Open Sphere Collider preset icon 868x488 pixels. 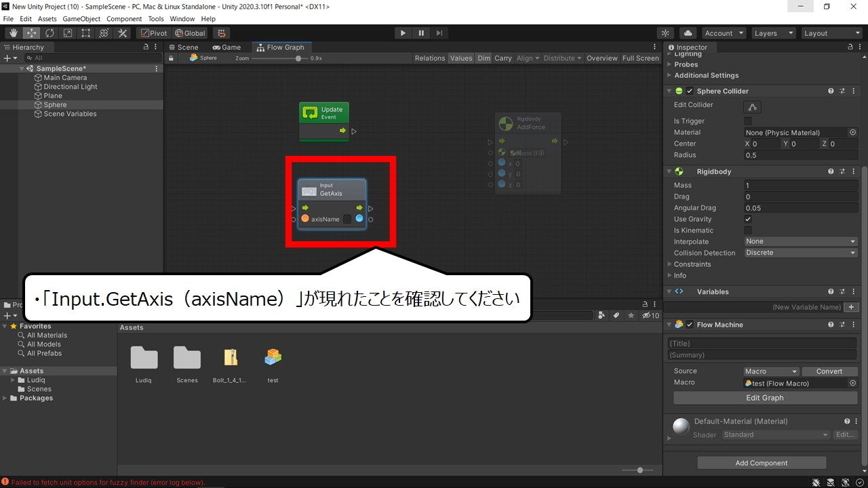[x=842, y=91]
